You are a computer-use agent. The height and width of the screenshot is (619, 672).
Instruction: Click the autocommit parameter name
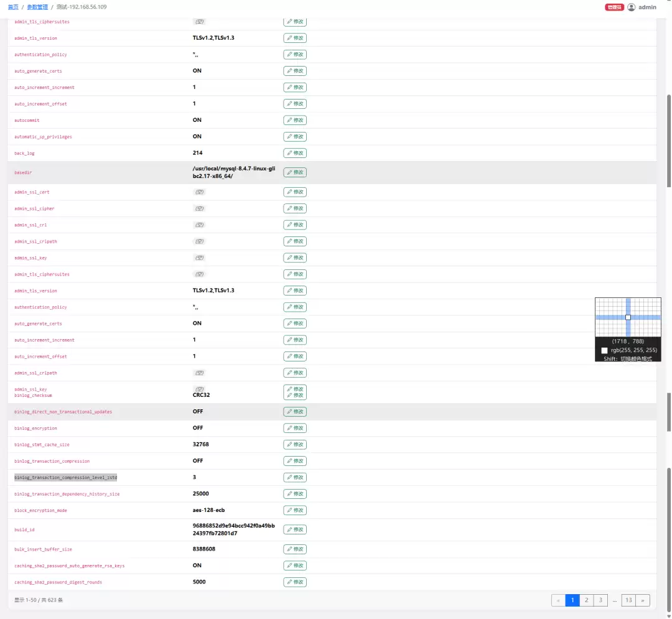click(x=27, y=120)
